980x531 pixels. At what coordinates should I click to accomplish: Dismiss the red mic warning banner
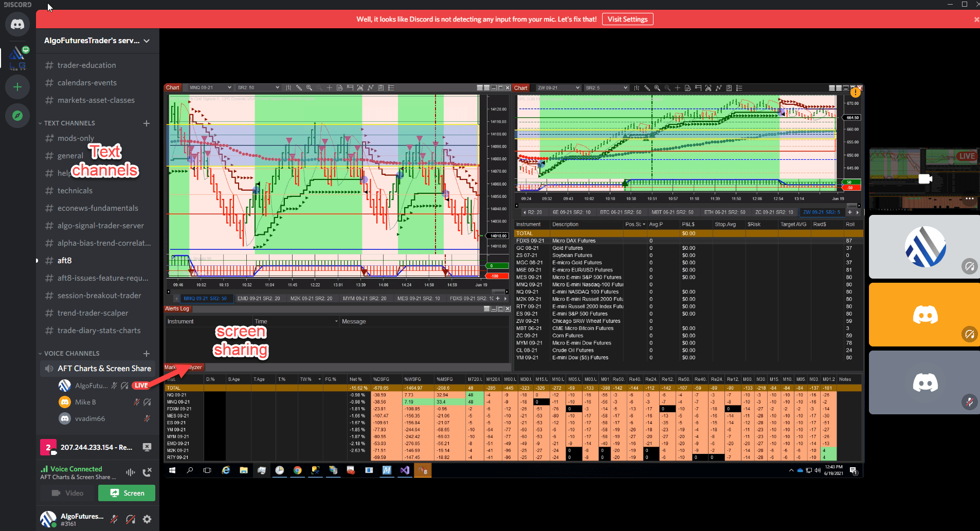point(976,20)
